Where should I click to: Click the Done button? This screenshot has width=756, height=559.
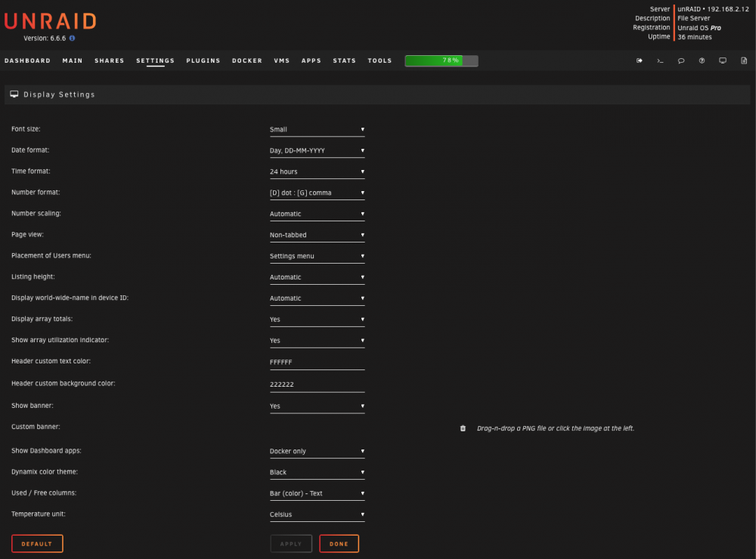339,544
